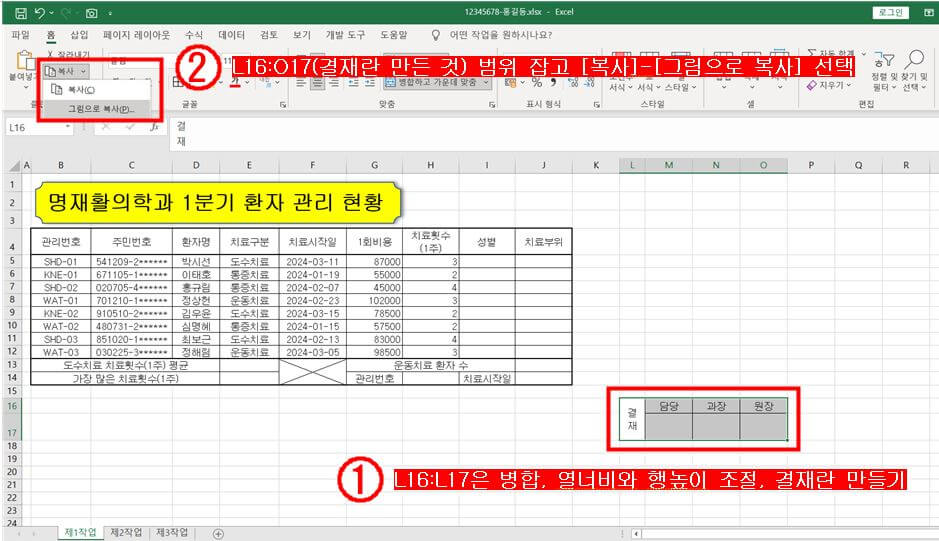Click the formula bar cancel X icon

point(106,127)
